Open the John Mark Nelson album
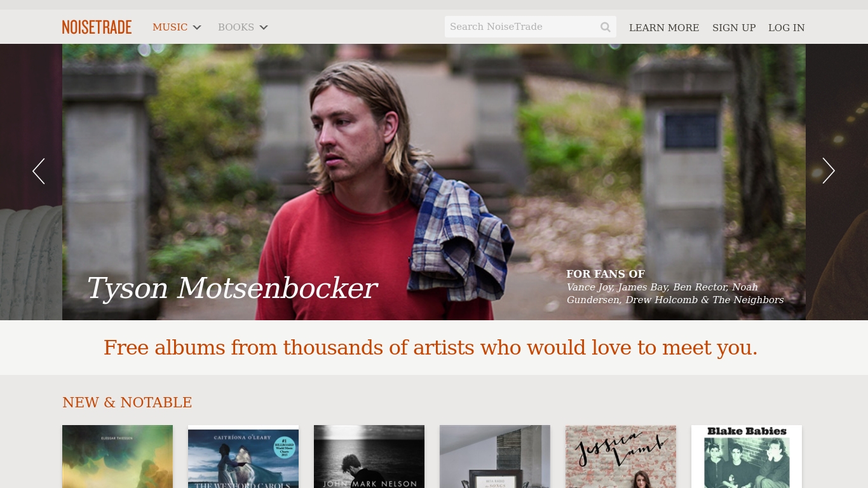Viewport: 868px width, 488px height. click(x=369, y=456)
